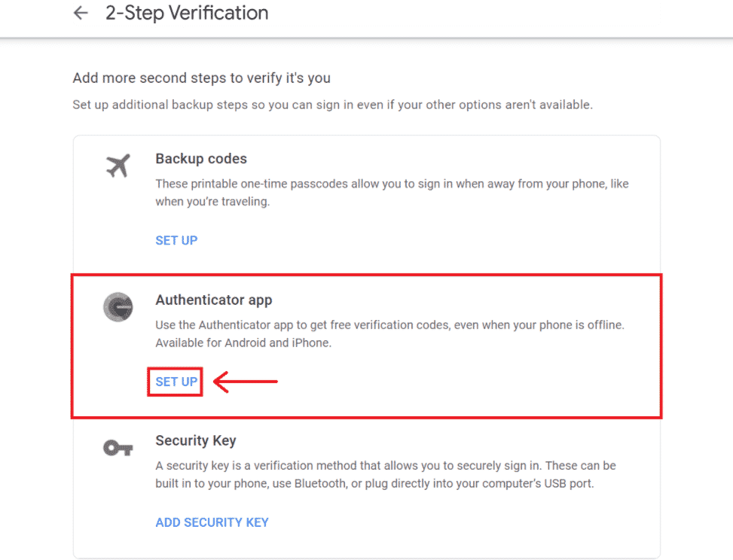Screen dimensions: 733x560
Task: Click the Google Authenticator app icon
Action: point(118,307)
